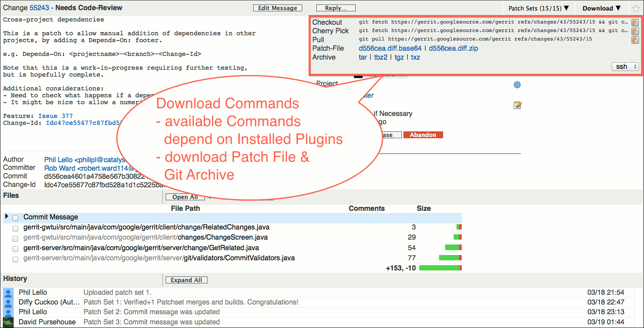This screenshot has height=328, width=644.
Task: Mark the CommitValidators.java checkbox
Action: (15, 259)
